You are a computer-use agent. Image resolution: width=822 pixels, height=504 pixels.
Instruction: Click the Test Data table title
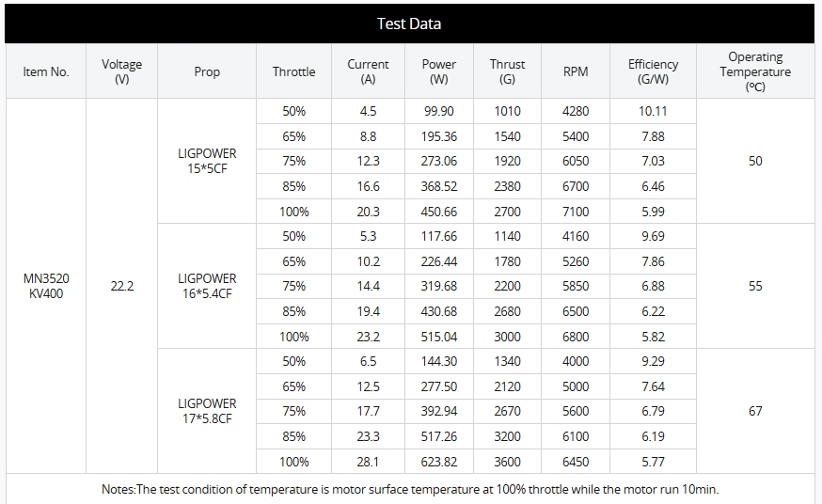409,24
